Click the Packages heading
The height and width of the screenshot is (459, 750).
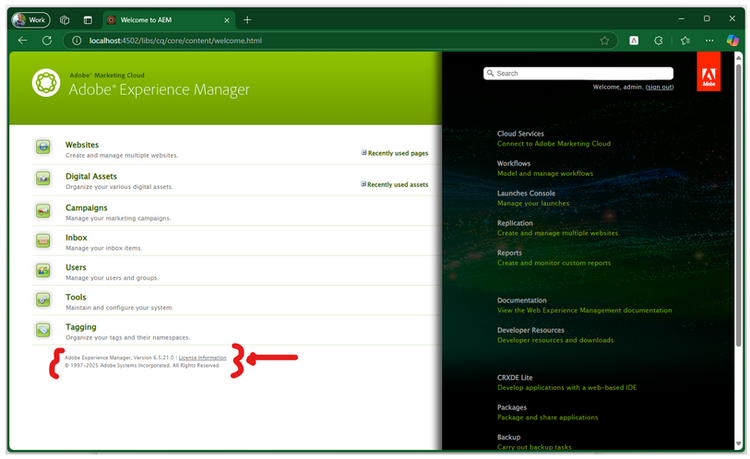(x=512, y=407)
